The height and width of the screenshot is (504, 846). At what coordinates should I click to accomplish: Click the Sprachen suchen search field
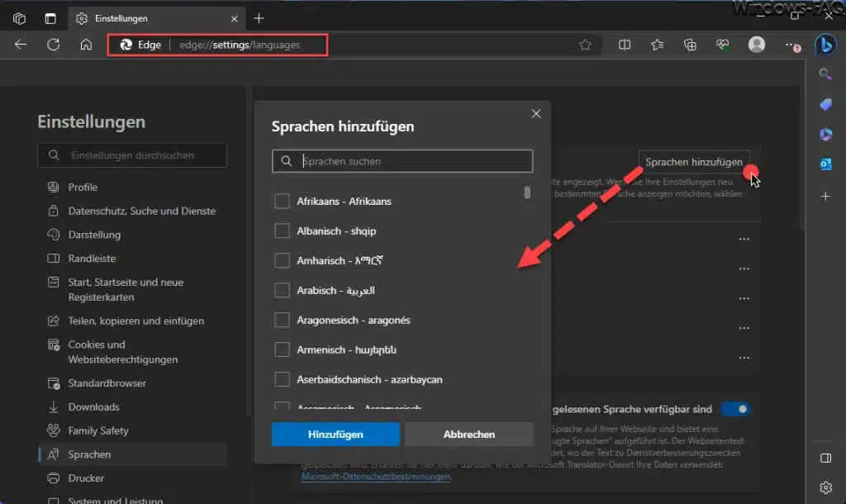click(402, 161)
